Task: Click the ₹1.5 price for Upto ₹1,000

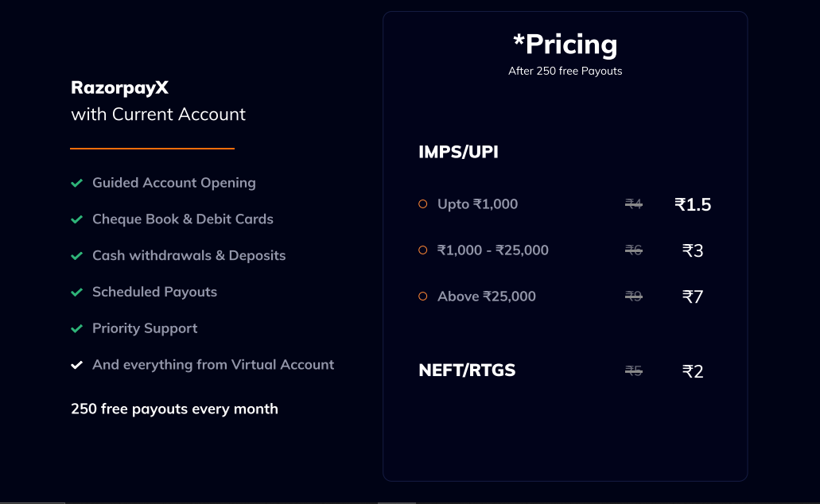Action: [693, 204]
